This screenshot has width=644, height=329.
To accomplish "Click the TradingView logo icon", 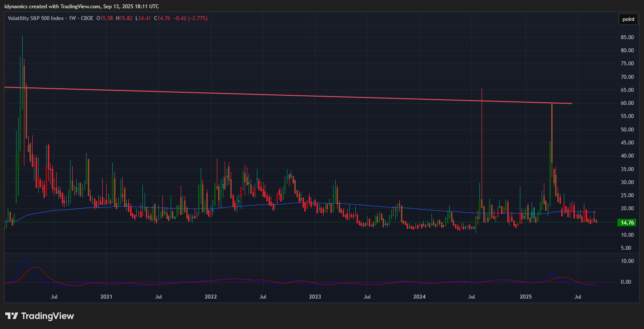I will coord(11,316).
